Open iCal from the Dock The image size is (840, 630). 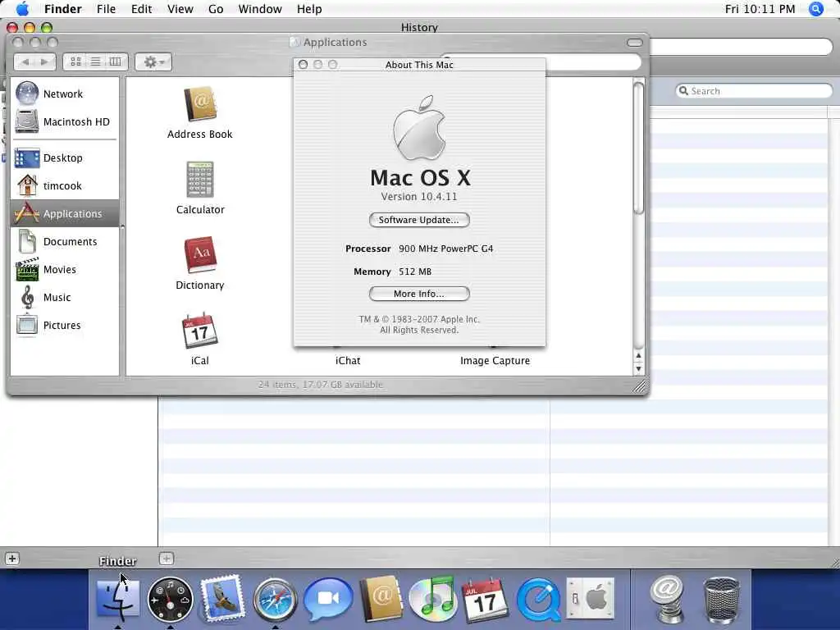pos(486,600)
